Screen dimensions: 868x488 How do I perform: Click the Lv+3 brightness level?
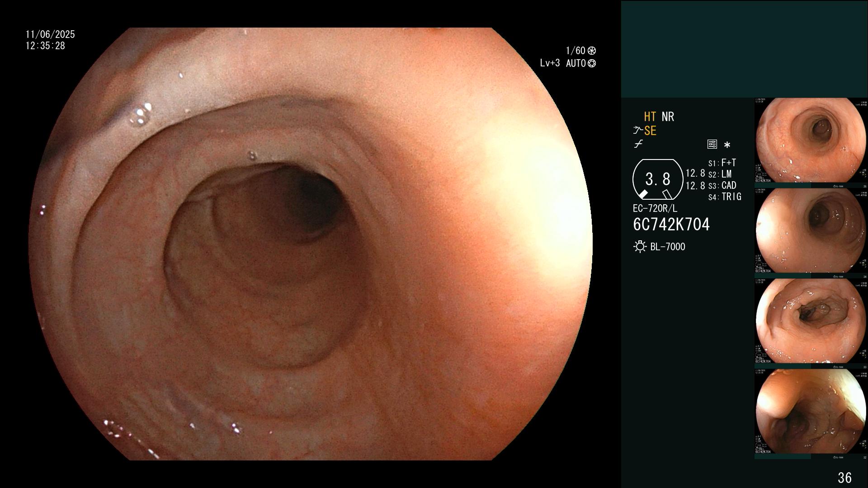pos(550,63)
